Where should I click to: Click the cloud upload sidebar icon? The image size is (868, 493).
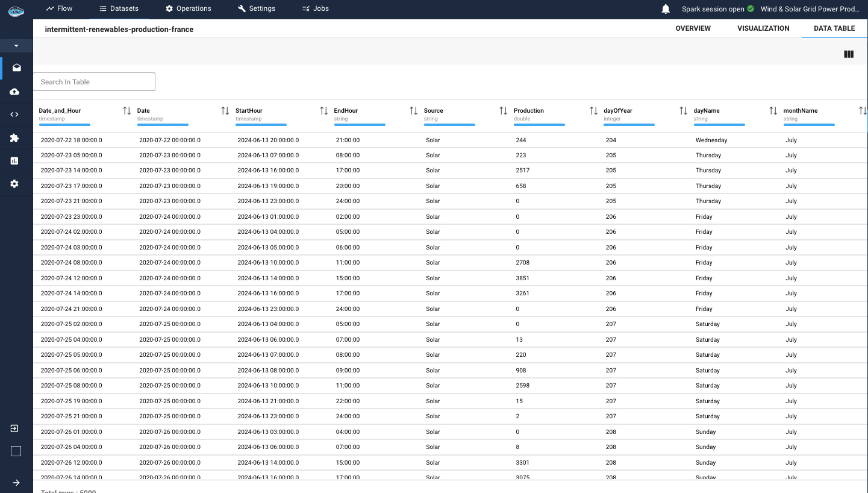tap(15, 92)
